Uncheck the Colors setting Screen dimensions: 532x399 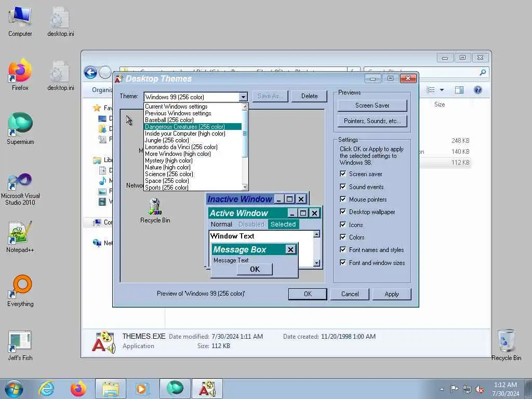[343, 237]
